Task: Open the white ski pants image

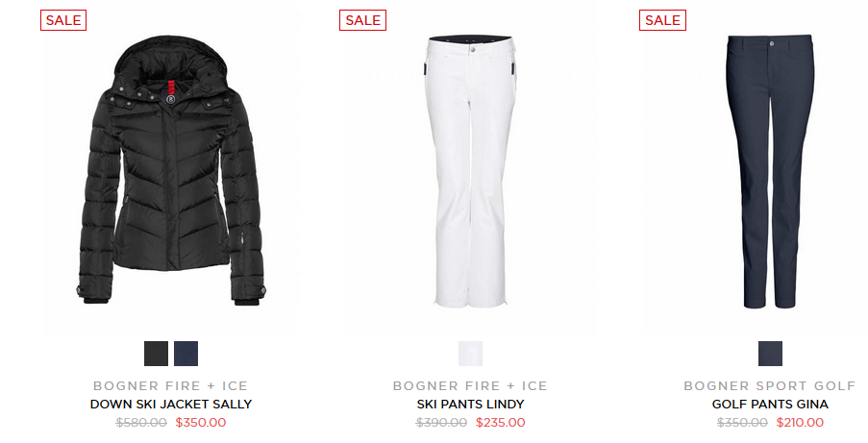Action: click(471, 170)
